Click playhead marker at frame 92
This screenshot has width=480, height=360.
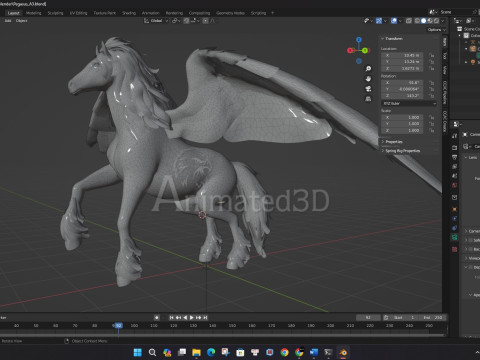pos(118,325)
